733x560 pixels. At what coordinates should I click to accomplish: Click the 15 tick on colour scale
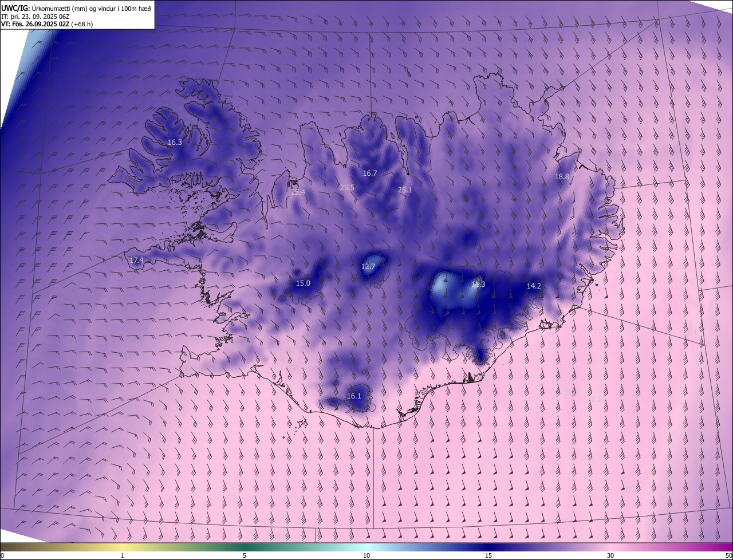click(488, 556)
